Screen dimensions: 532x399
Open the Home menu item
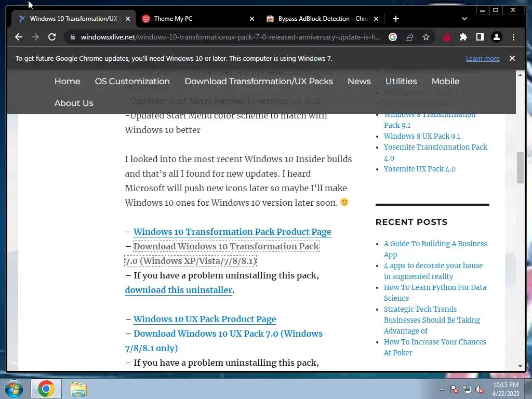click(67, 82)
